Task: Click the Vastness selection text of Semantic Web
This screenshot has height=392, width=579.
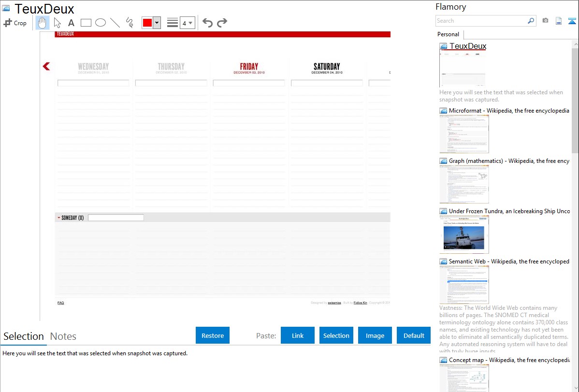Action: coord(504,329)
